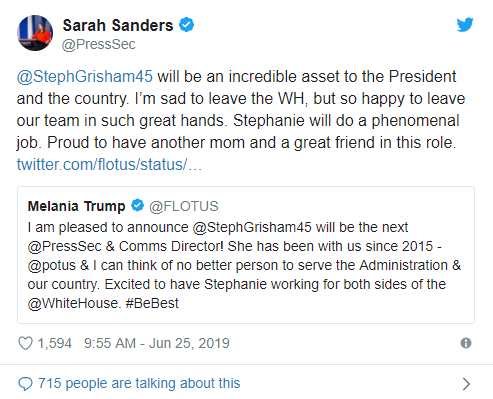Click the 1,594 likes count
The width and height of the screenshot is (493, 399).
tap(54, 343)
